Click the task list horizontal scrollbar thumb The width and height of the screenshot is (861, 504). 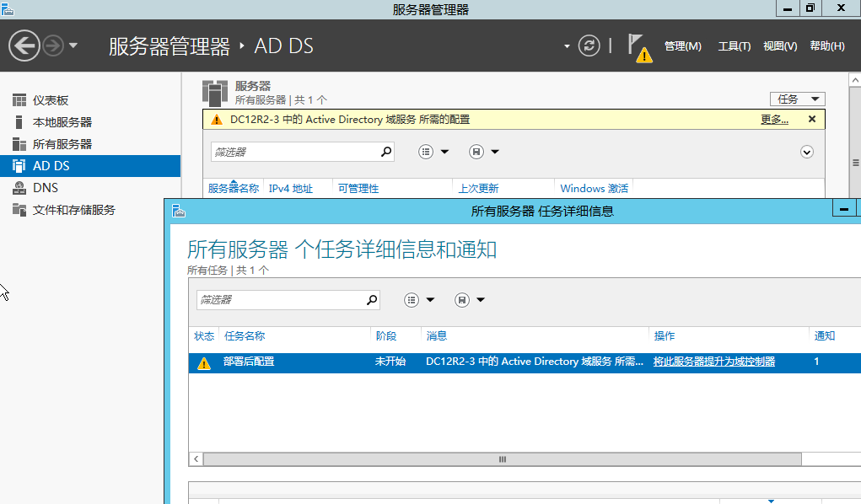point(503,459)
